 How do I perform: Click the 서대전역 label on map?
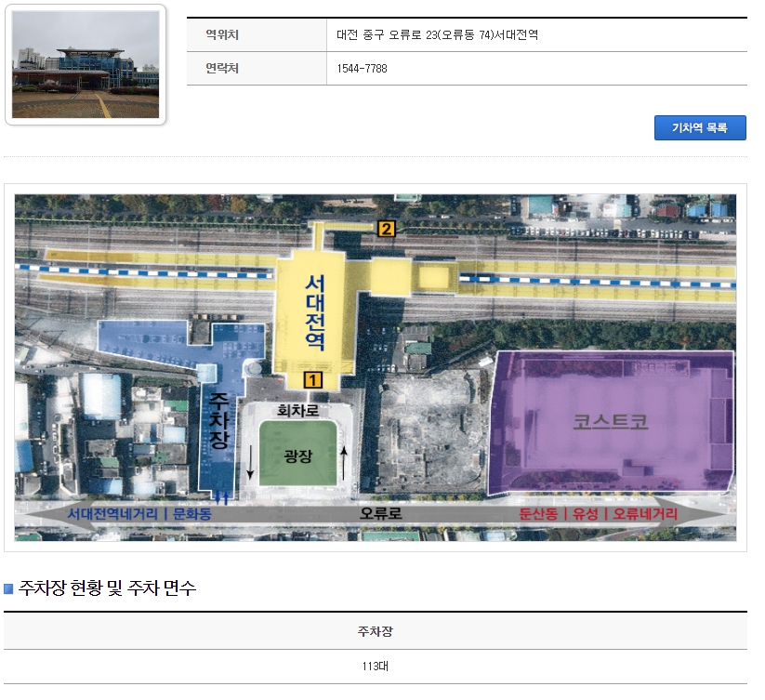pos(315,312)
